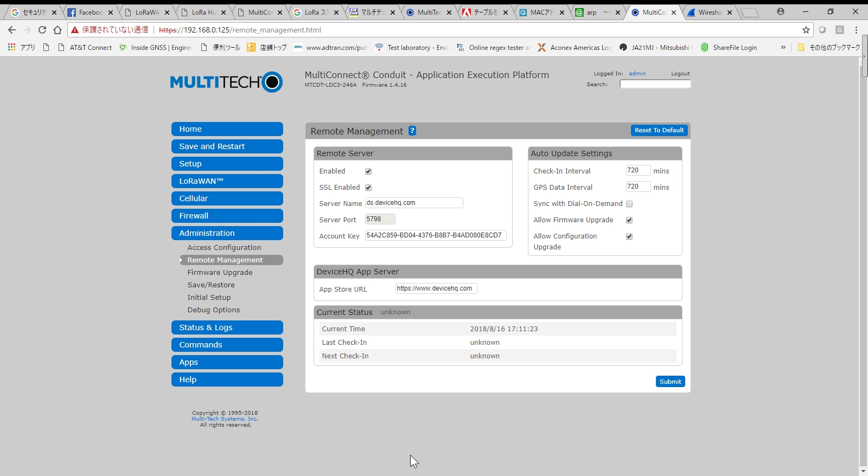Click the Account Key field

click(x=436, y=235)
